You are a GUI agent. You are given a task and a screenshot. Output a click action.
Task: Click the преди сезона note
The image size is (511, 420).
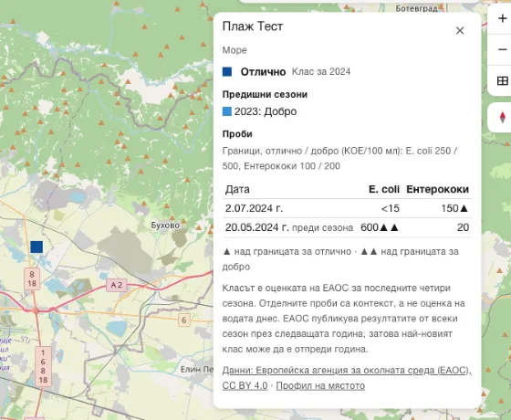[323, 227]
